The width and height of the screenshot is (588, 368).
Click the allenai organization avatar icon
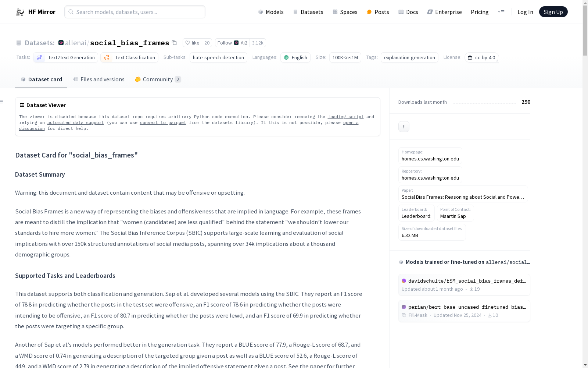tap(61, 43)
